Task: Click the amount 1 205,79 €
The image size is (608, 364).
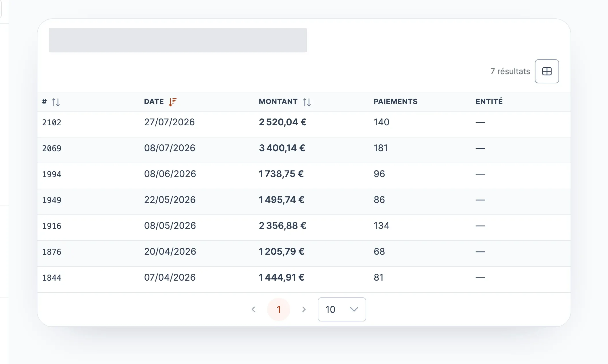Action: 281,252
